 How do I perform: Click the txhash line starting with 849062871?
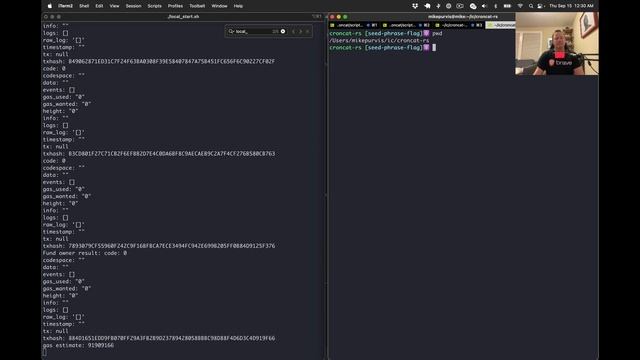(x=159, y=62)
